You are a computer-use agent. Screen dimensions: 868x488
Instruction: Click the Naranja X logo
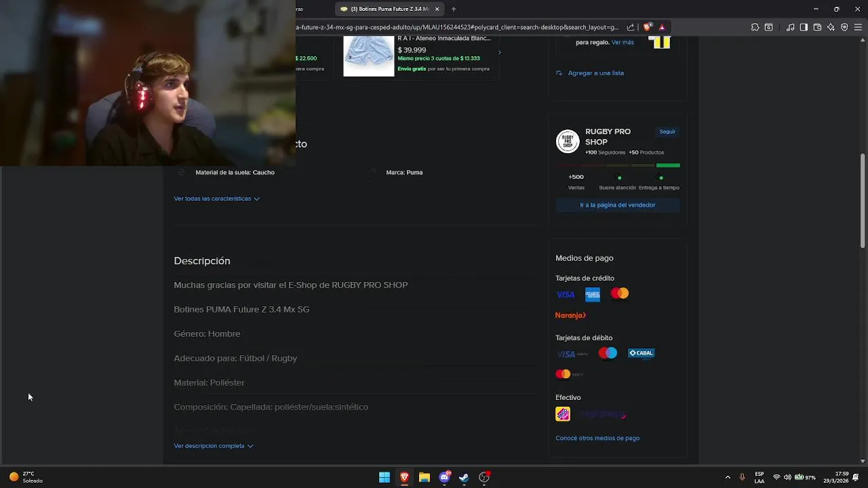pos(570,315)
